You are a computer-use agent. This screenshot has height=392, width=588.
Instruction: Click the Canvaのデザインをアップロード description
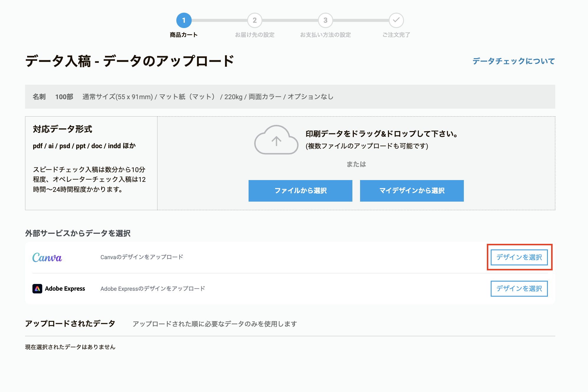142,257
